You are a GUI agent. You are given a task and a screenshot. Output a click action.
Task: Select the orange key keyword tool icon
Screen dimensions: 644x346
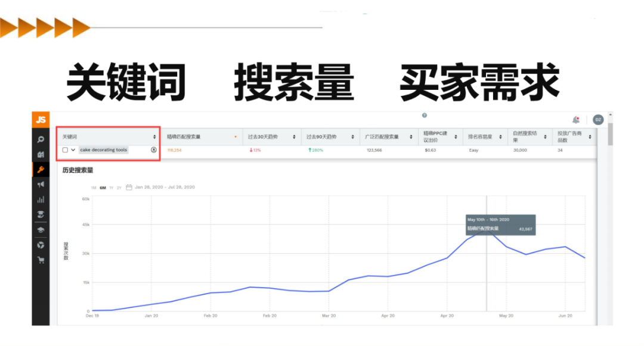coord(41,169)
